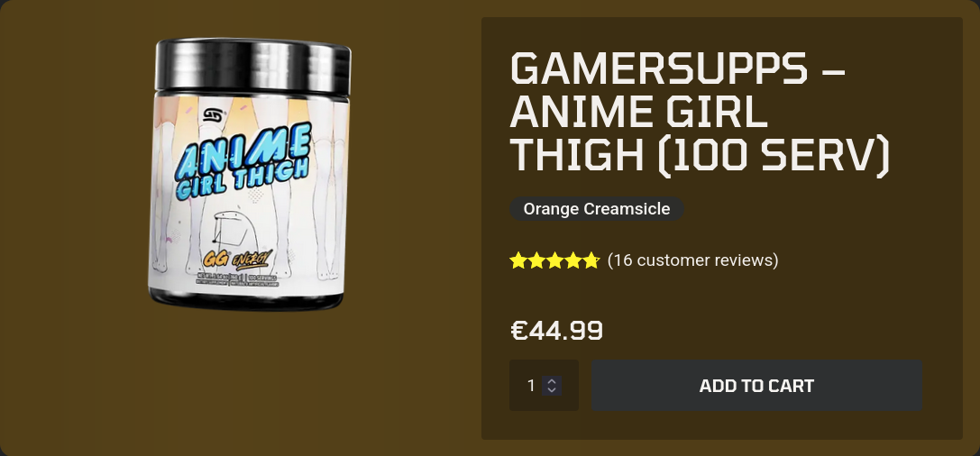Click the black lid of the tub
The height and width of the screenshot is (456, 980).
(x=253, y=68)
